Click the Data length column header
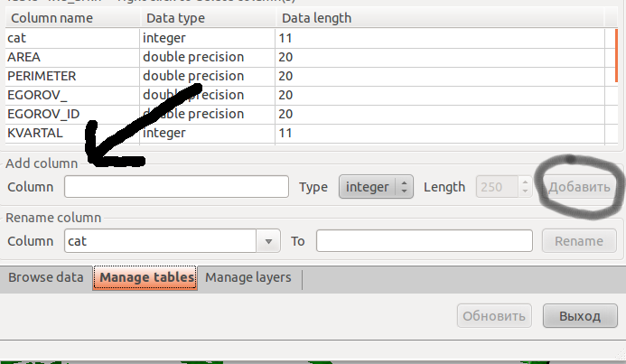Screen dimensions: 626x364 [316, 17]
